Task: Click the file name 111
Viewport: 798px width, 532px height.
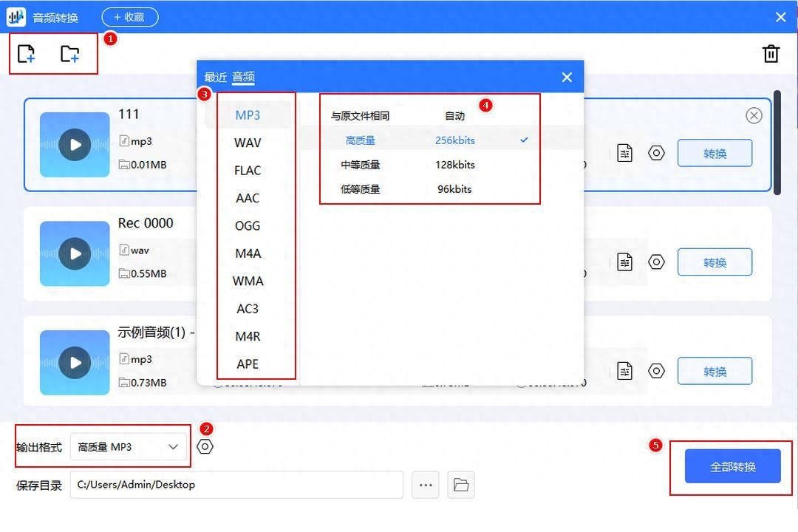Action: 129,114
